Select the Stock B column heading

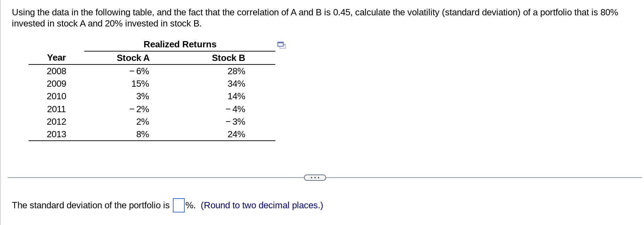[228, 58]
